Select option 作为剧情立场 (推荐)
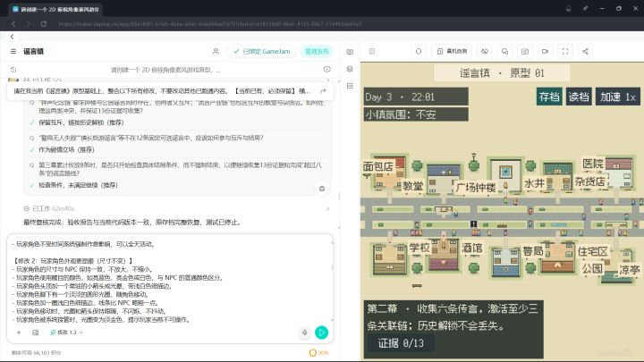Viewport: 644px width, 362px height. pyautogui.click(x=66, y=149)
